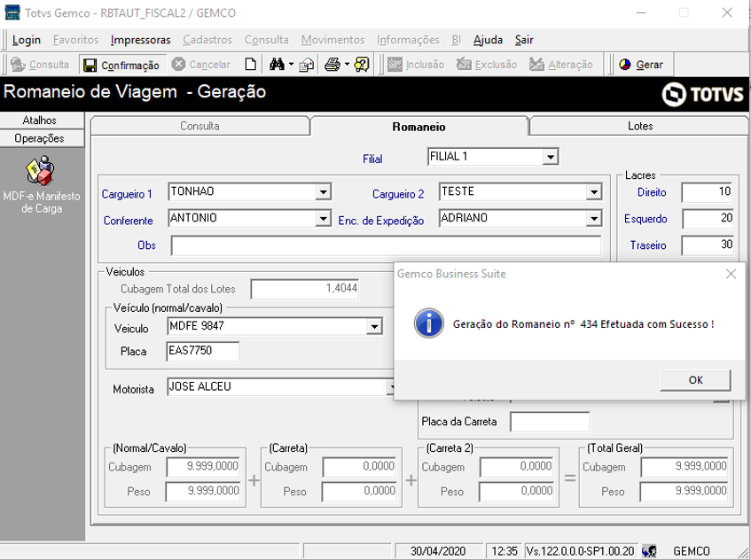The image size is (751, 560).
Task: Click the Motorista JOSE ALCEU combo box
Action: click(280, 386)
